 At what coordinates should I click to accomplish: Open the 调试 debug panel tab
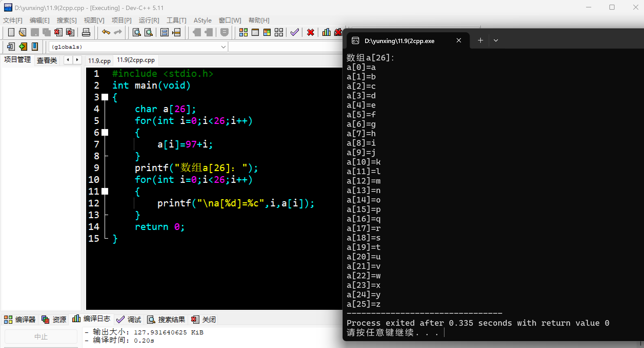click(129, 319)
